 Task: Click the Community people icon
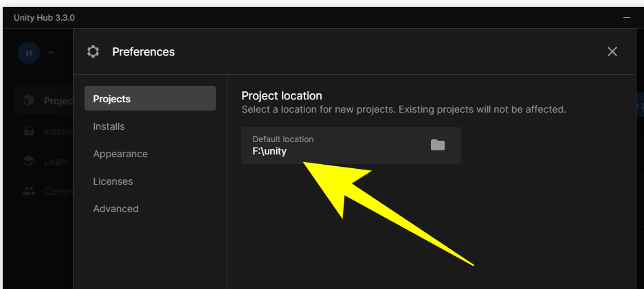tap(28, 191)
